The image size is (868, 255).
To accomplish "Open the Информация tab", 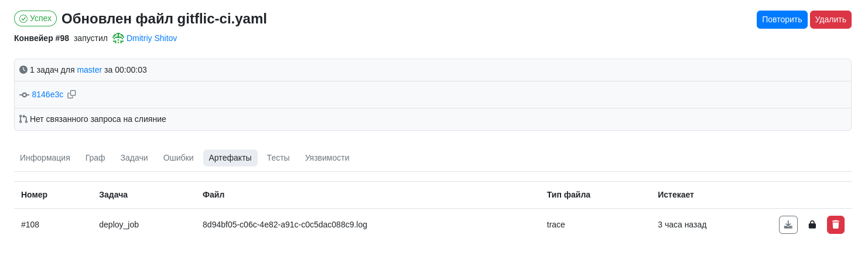I will click(x=45, y=158).
